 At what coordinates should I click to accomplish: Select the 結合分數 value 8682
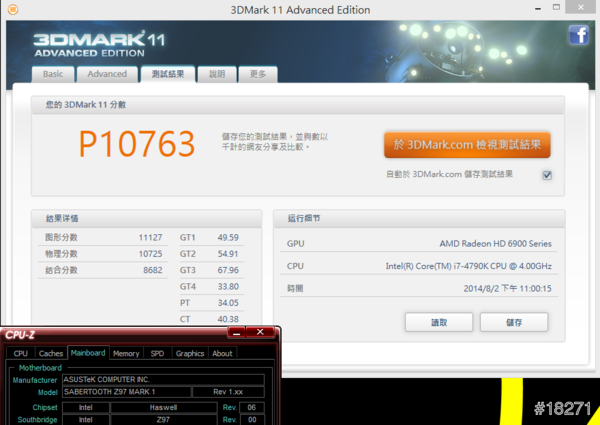coord(153,270)
